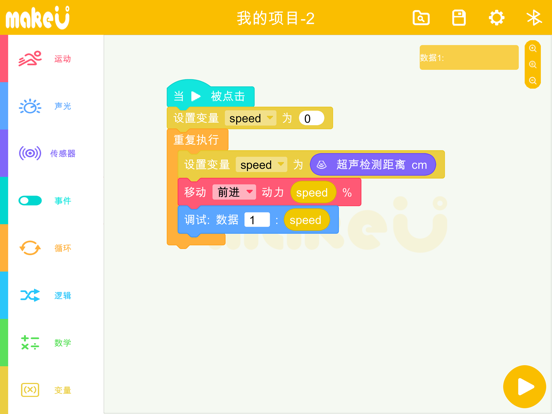
Task: Open the Events (事件) toggle-shaped category icon
Action: (30, 201)
